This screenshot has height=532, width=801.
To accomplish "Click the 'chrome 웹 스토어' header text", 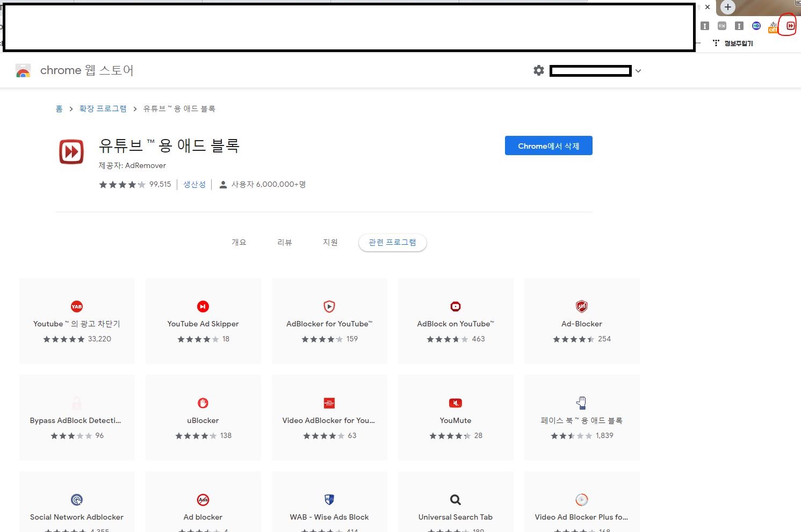I will [87, 70].
